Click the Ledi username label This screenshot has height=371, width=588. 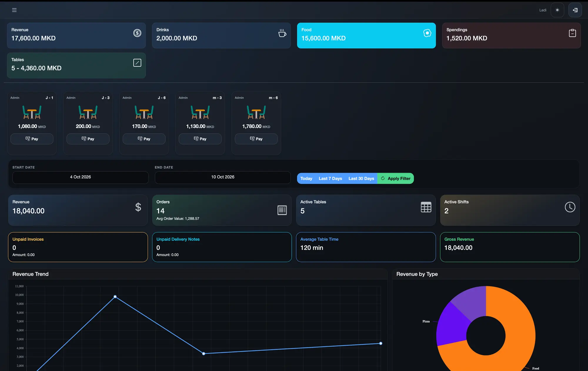pyautogui.click(x=543, y=10)
